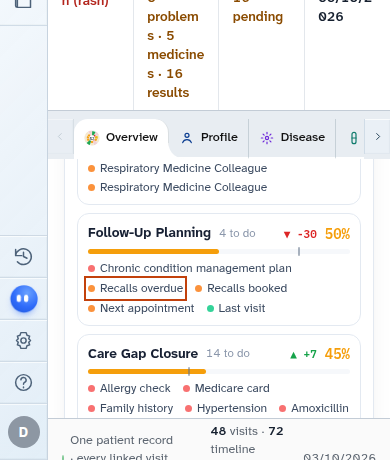
Task: Switch to the Profile tab
Action: coord(210,137)
